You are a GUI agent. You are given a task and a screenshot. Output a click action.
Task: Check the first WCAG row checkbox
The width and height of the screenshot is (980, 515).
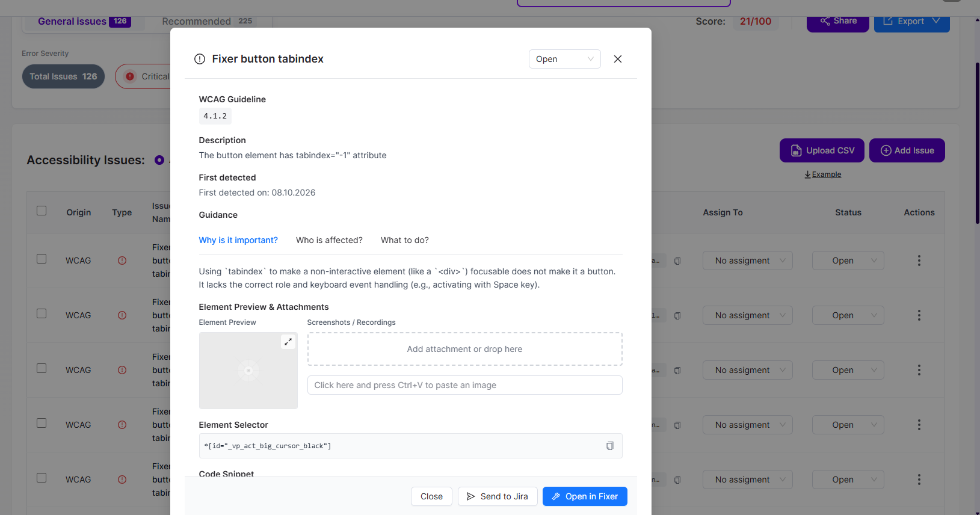[42, 259]
